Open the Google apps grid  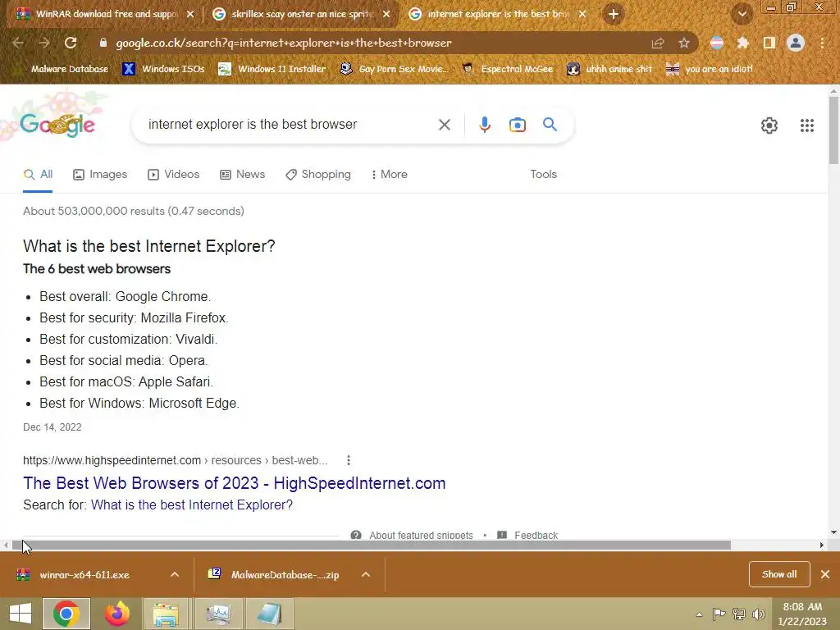tap(807, 126)
